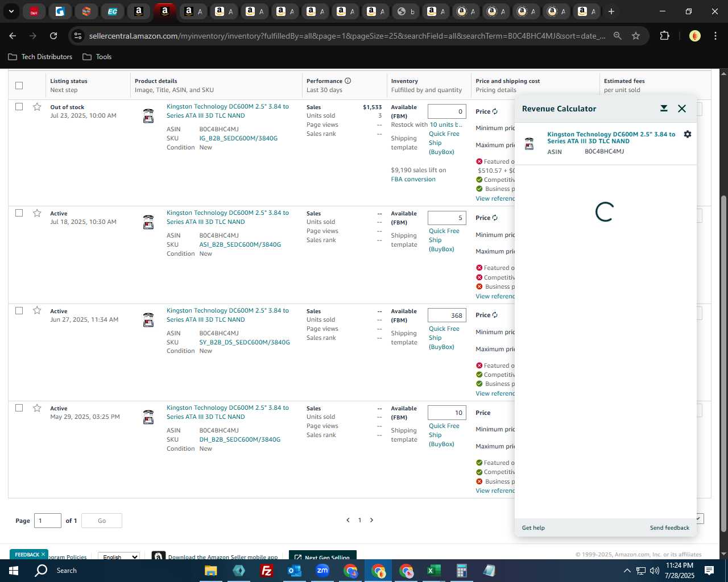This screenshot has width=728, height=582.
Task: Collapse the Revenue Calculator panel
Action: (x=664, y=109)
